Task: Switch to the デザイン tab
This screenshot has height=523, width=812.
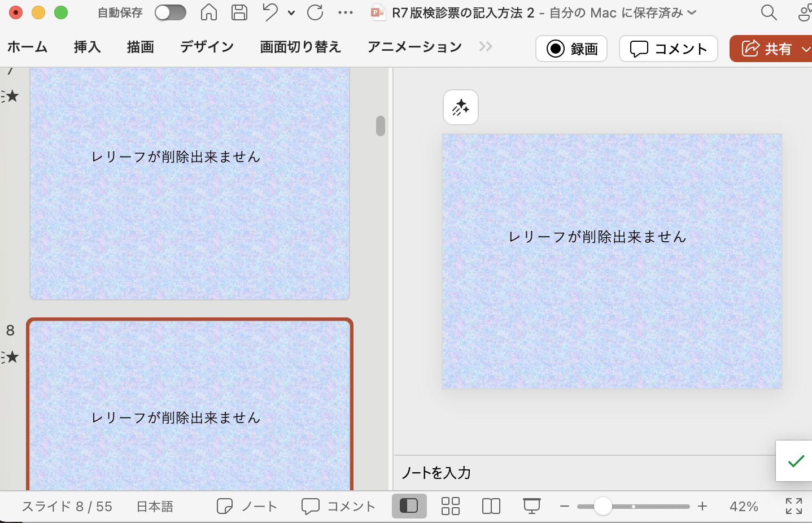Action: [207, 47]
